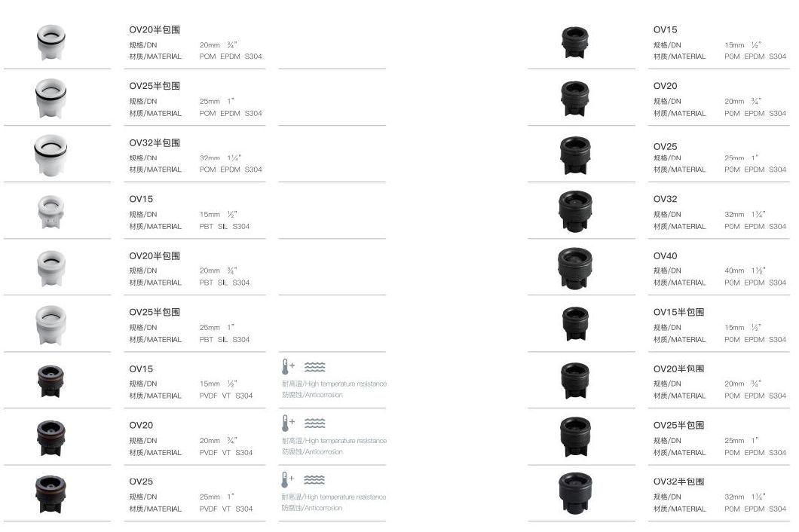Click the thermometer icon in the OV20 PVDF row
799x532 pixels.
pos(287,423)
